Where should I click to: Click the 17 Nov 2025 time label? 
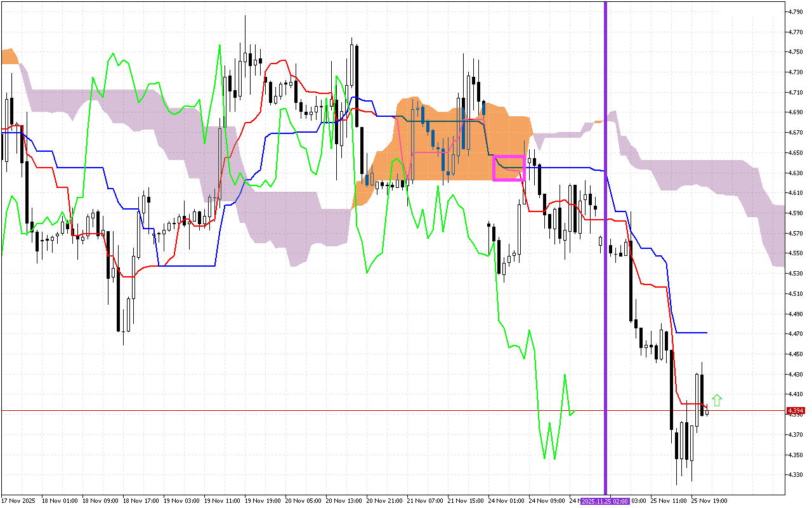tap(18, 500)
